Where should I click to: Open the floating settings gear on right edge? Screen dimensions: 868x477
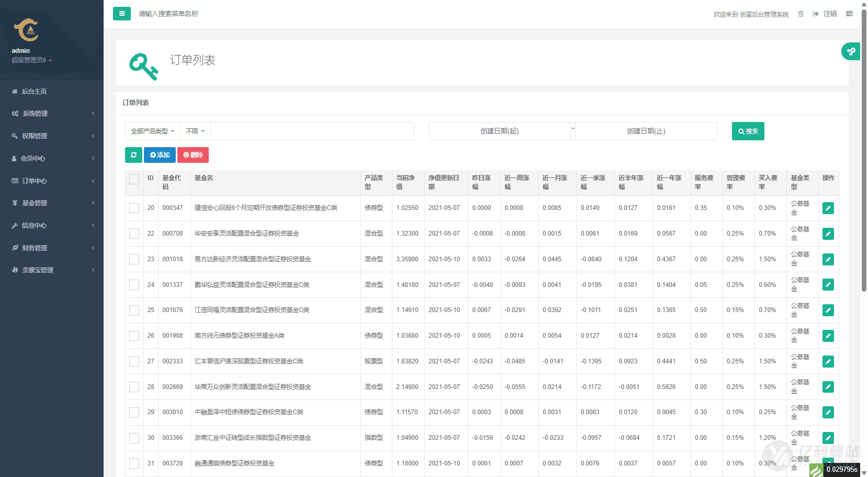coord(851,51)
